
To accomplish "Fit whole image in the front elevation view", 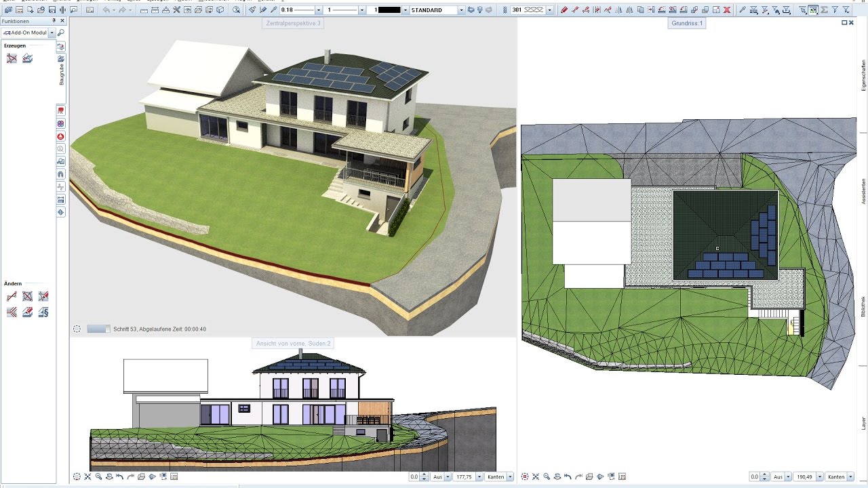I will (x=87, y=476).
